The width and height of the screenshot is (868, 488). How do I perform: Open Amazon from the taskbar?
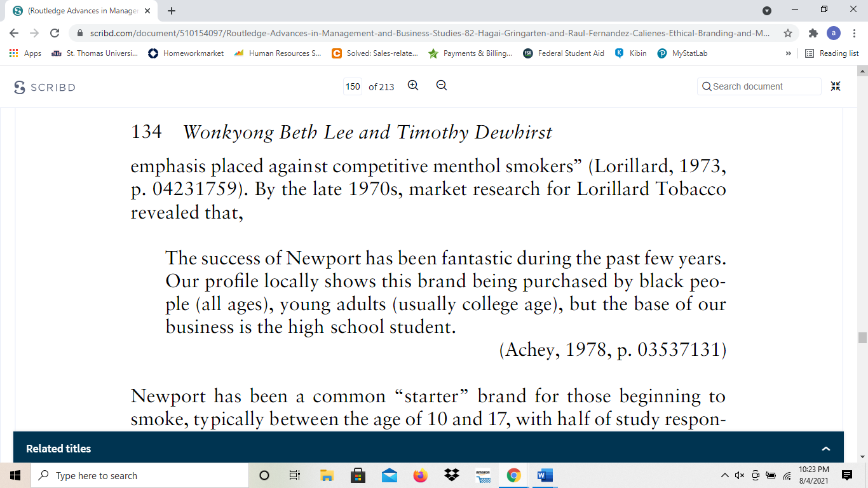[x=483, y=475]
